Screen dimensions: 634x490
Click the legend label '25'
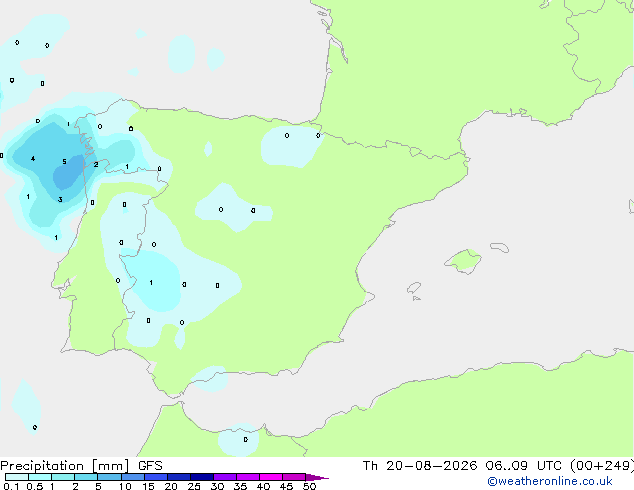click(194, 486)
